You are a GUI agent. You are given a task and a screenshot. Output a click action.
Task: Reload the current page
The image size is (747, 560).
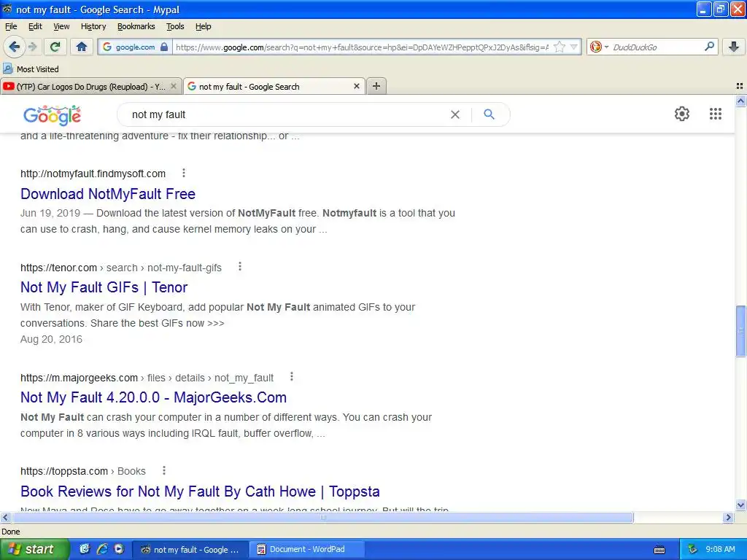(55, 47)
